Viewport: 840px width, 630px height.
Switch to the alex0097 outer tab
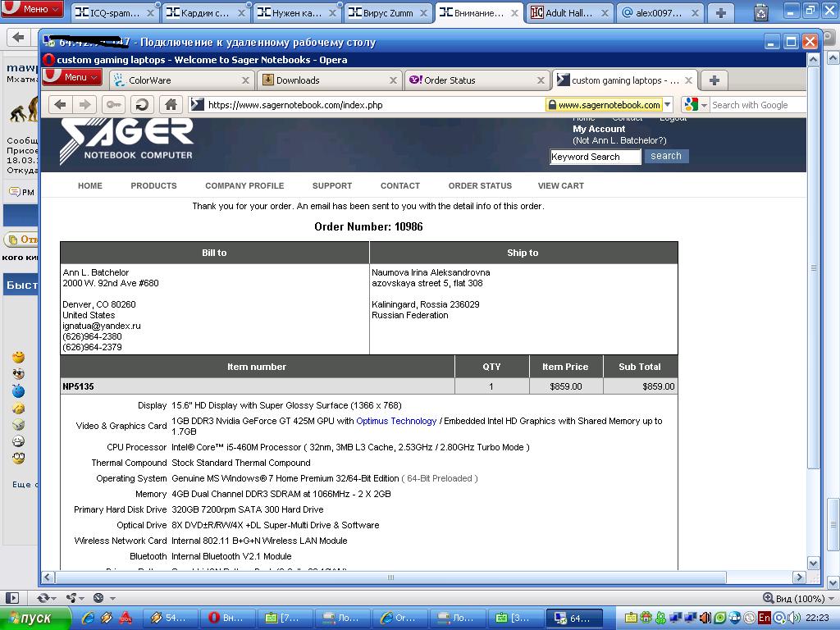pos(660,13)
